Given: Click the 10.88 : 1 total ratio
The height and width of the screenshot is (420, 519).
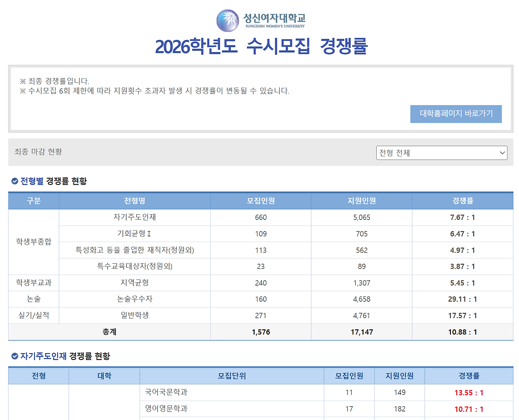Looking at the screenshot, I should pos(463,332).
